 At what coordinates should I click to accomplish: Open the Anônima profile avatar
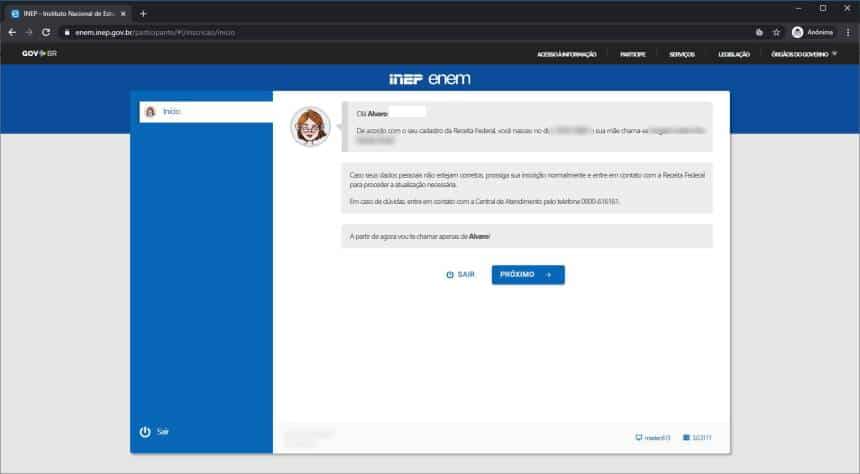tap(797, 32)
